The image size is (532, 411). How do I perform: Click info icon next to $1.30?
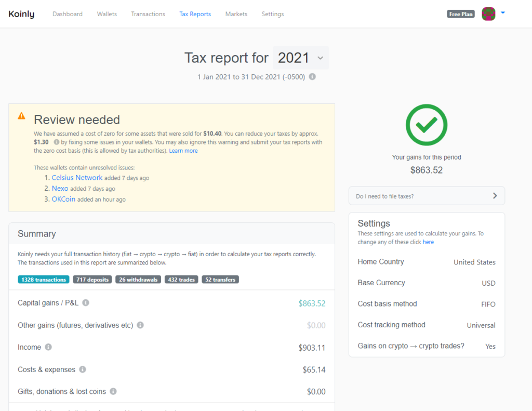(56, 142)
